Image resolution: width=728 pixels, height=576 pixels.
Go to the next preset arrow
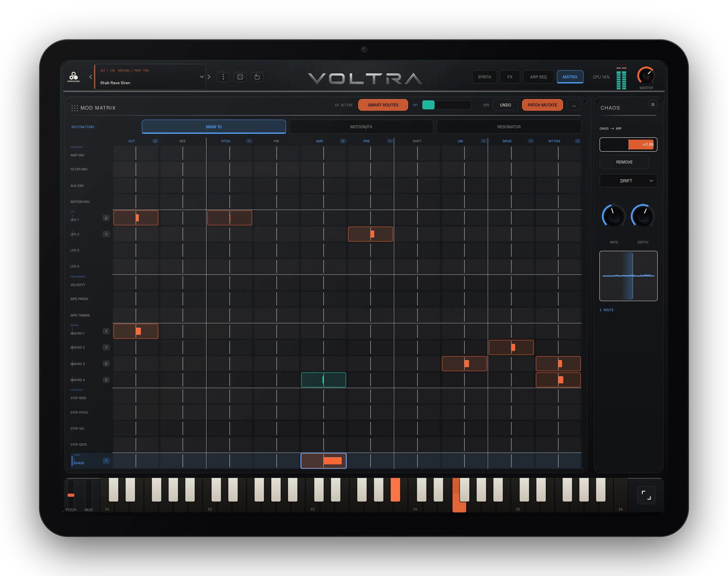[209, 77]
